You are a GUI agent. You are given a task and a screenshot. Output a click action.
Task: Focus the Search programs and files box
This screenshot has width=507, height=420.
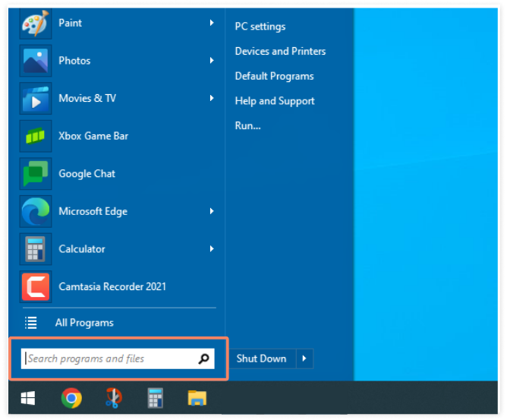(118, 358)
